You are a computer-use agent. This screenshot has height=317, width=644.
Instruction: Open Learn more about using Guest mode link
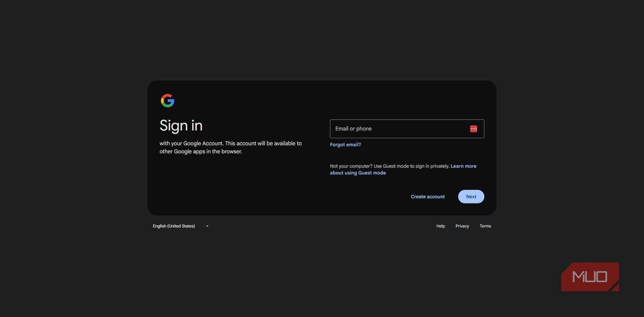pyautogui.click(x=403, y=169)
